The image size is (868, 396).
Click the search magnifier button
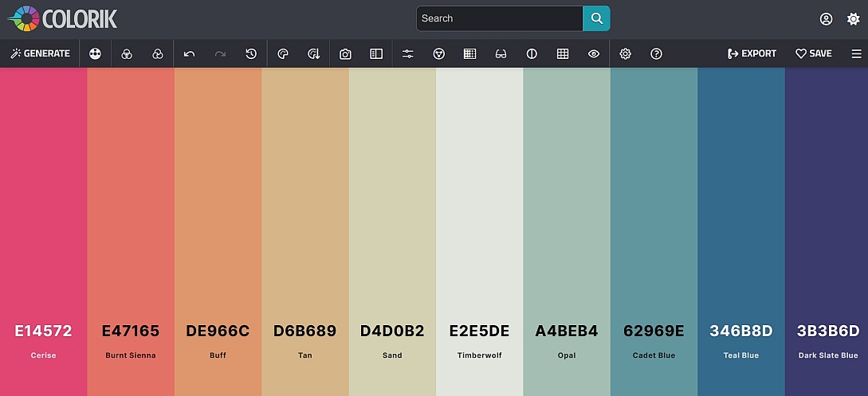597,18
